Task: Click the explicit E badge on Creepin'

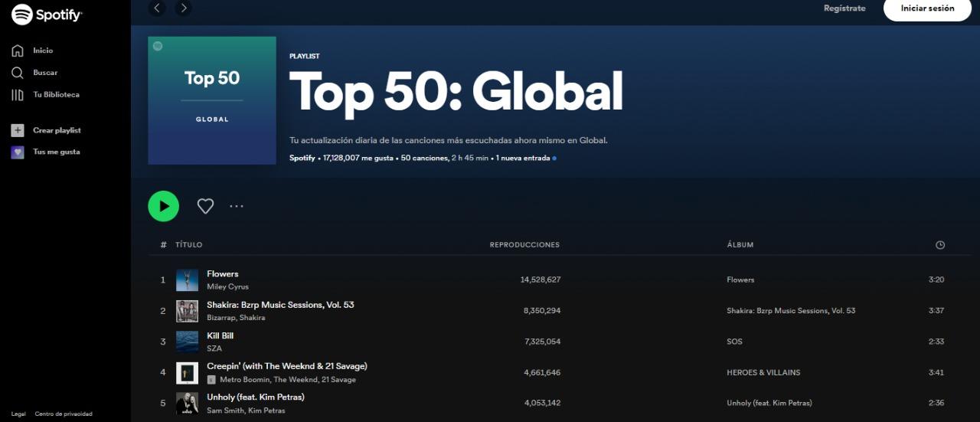Action: pos(211,380)
